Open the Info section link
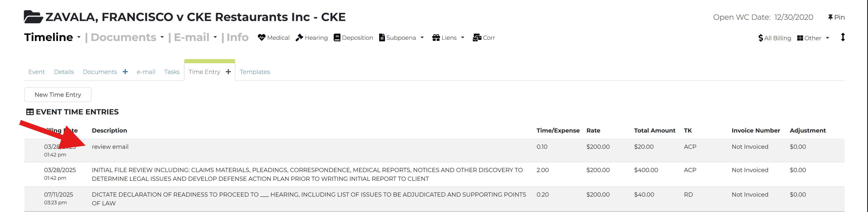 pyautogui.click(x=238, y=37)
